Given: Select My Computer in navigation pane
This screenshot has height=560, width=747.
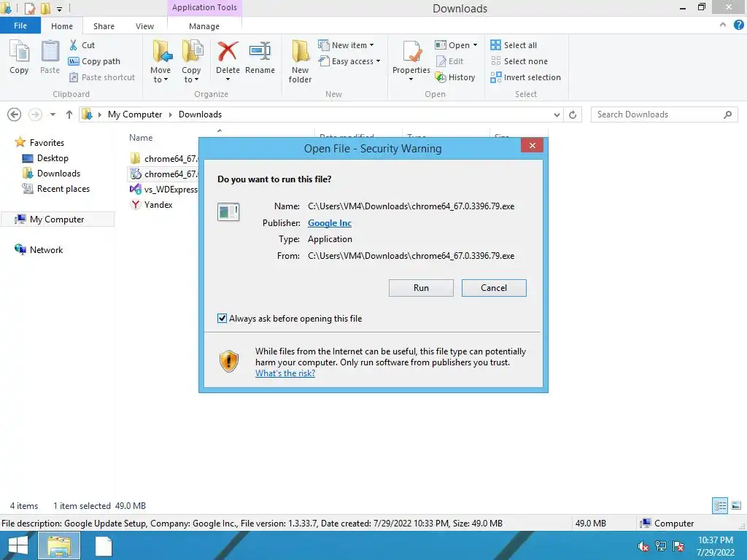Looking at the screenshot, I should pos(57,219).
